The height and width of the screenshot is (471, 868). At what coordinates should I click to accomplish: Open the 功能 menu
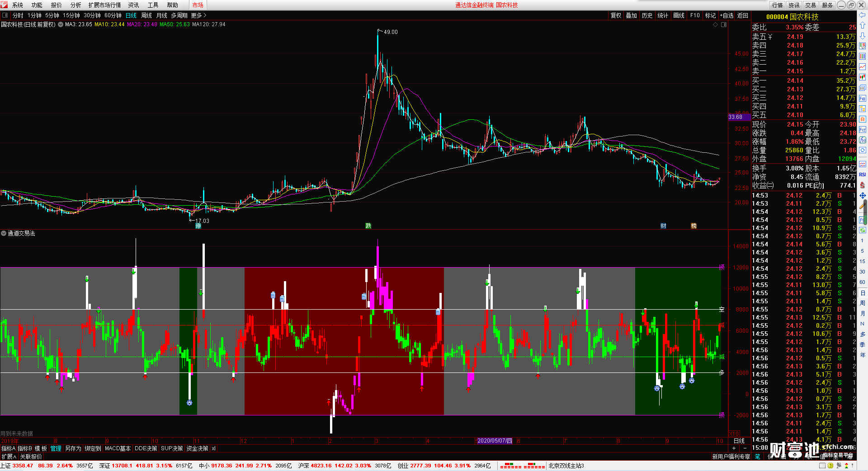pyautogui.click(x=37, y=5)
